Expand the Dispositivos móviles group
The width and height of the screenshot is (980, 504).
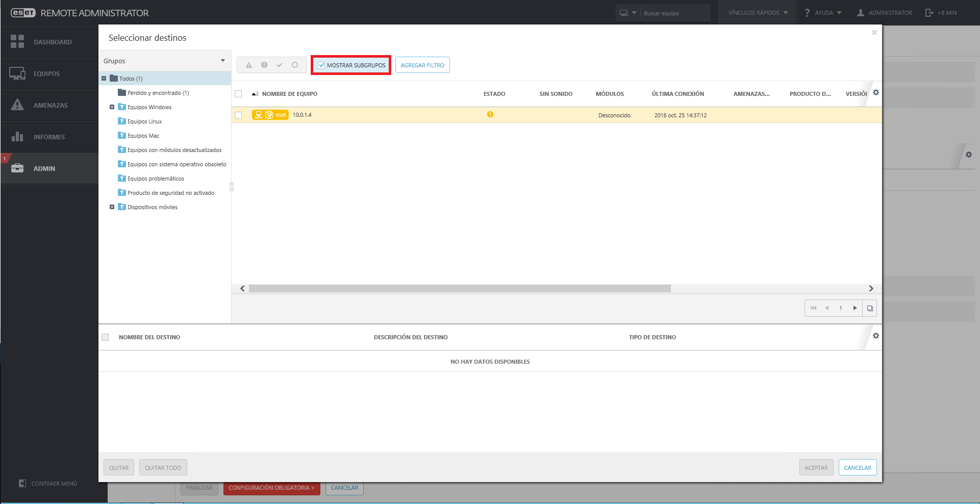pyautogui.click(x=112, y=207)
